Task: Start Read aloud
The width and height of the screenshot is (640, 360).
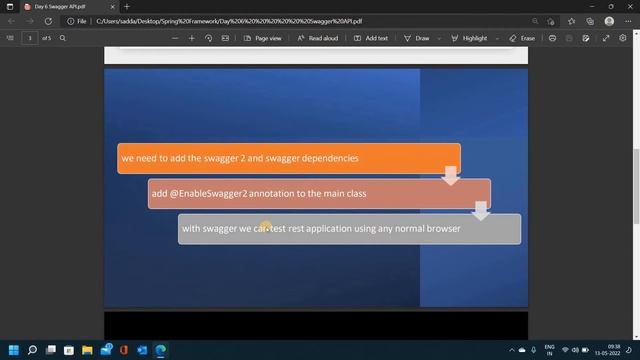Action: (318, 38)
